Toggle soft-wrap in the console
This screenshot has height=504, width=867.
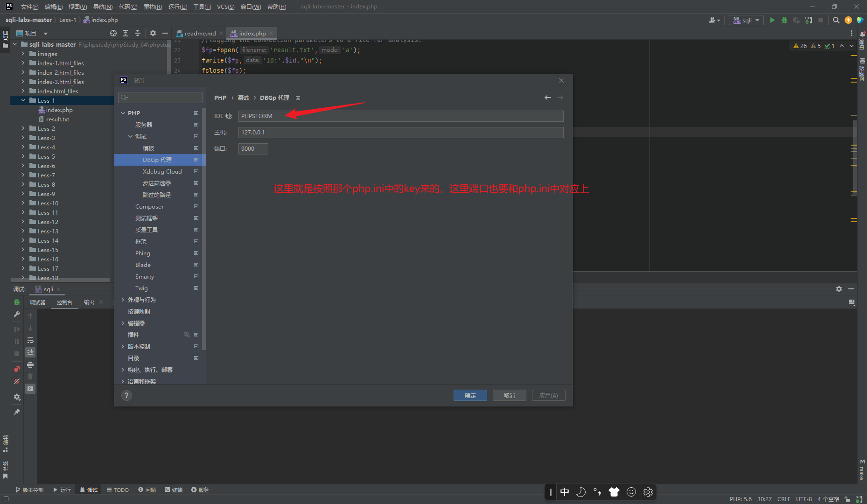30,341
